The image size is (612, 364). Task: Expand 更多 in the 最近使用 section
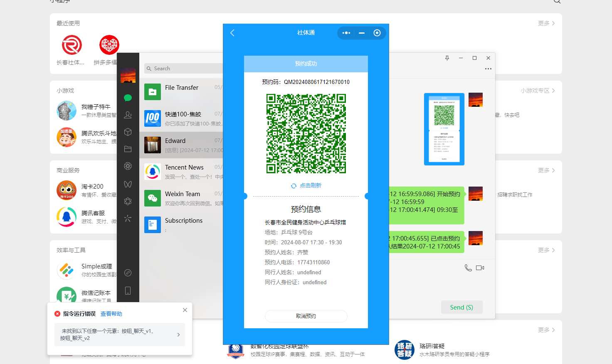coord(546,23)
